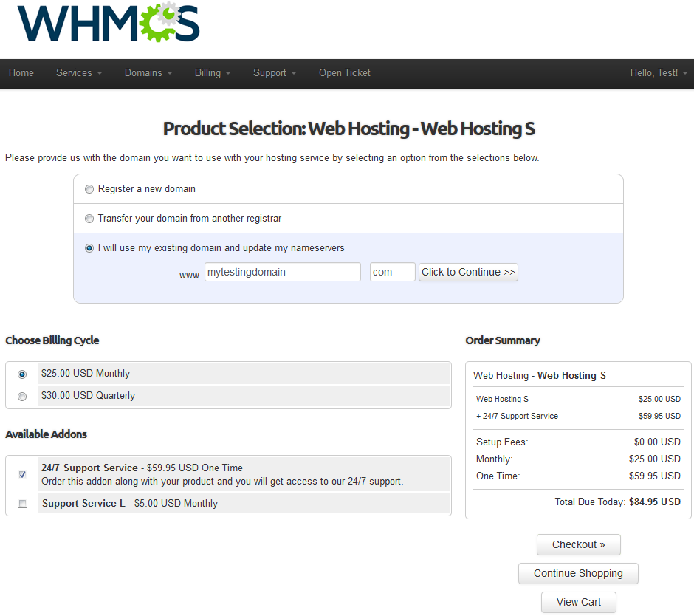This screenshot has height=616, width=694.
Task: Select use my existing domain radio button
Action: point(89,248)
